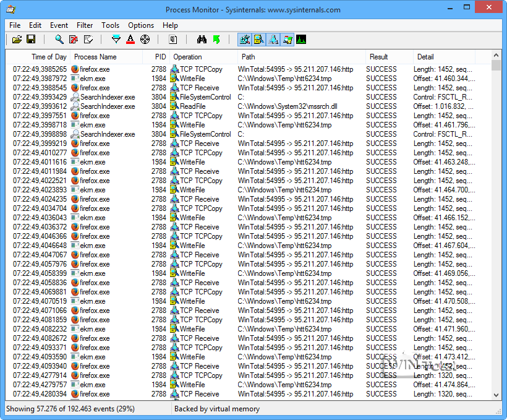
Task: Click ReadFile operation icon for mssrch.dll
Action: [x=174, y=106]
